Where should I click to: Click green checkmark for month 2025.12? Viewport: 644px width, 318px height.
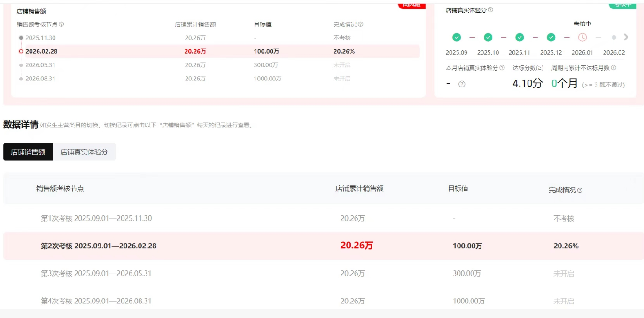pos(551,37)
